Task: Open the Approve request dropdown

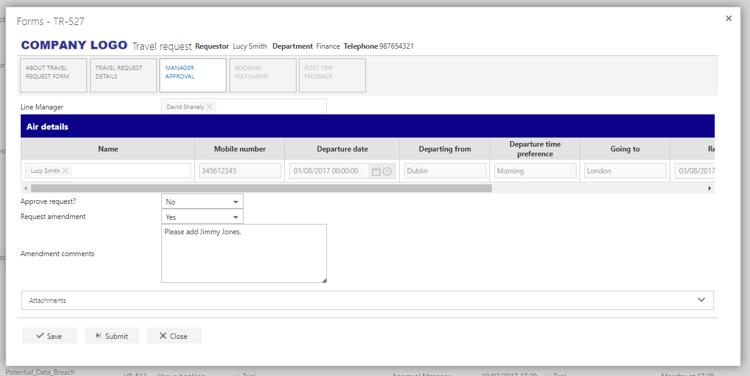Action: tap(202, 202)
